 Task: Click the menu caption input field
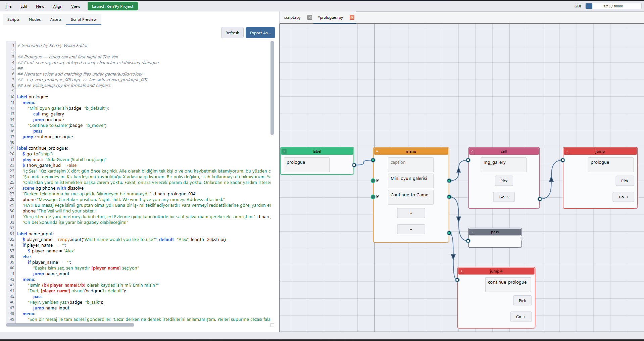pos(411,165)
